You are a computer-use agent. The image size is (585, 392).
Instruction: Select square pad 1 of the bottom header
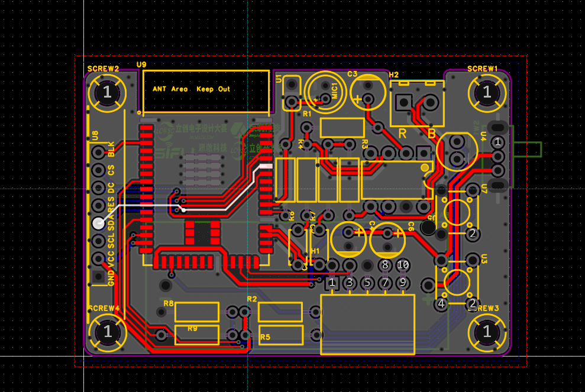(x=332, y=283)
